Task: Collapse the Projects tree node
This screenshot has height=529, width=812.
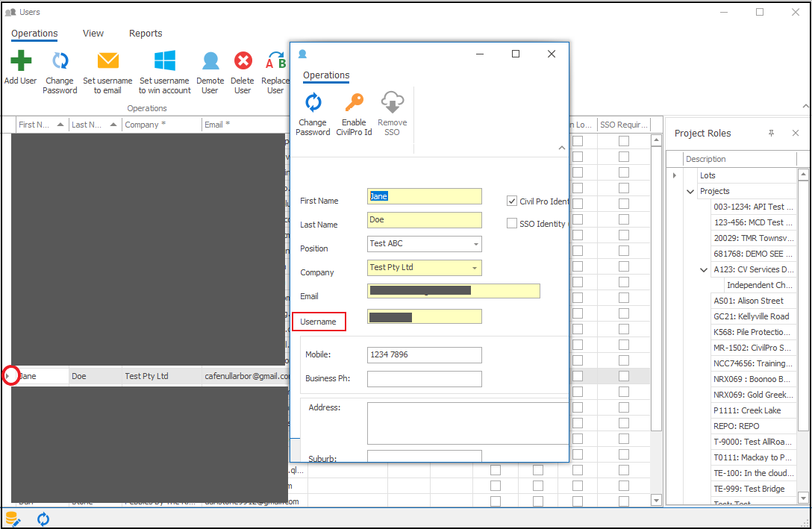Action: [690, 192]
